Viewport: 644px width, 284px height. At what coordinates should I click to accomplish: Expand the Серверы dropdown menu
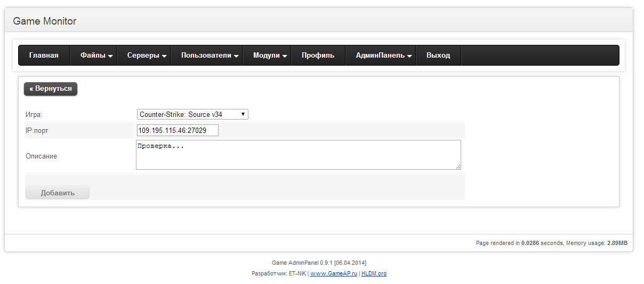tap(147, 56)
